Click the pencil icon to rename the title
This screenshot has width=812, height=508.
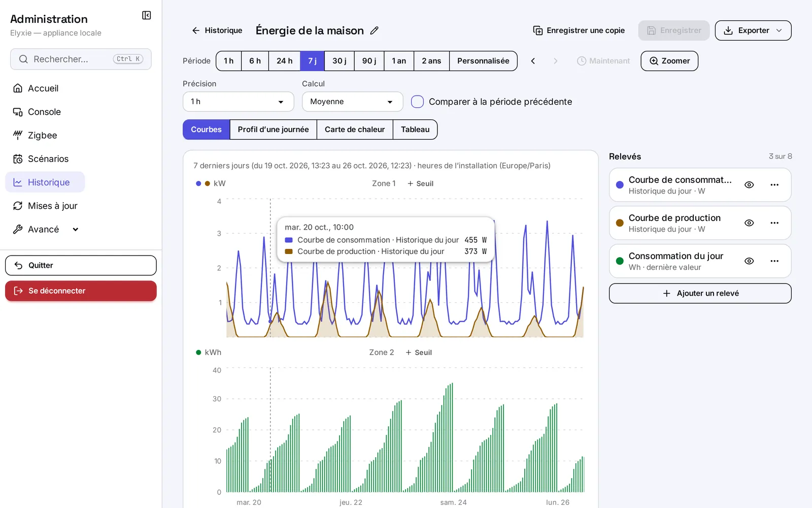pos(375,30)
